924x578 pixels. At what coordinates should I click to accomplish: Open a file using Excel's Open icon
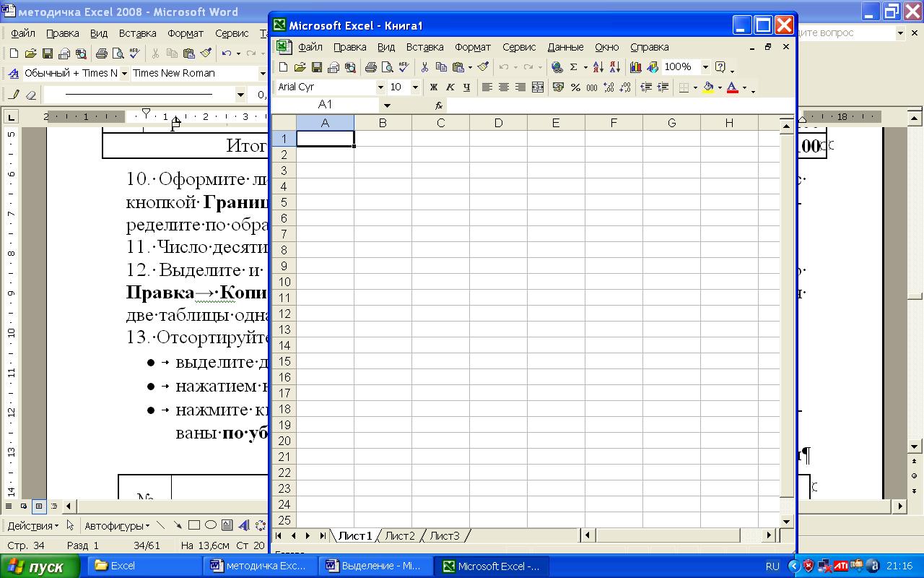tap(300, 67)
